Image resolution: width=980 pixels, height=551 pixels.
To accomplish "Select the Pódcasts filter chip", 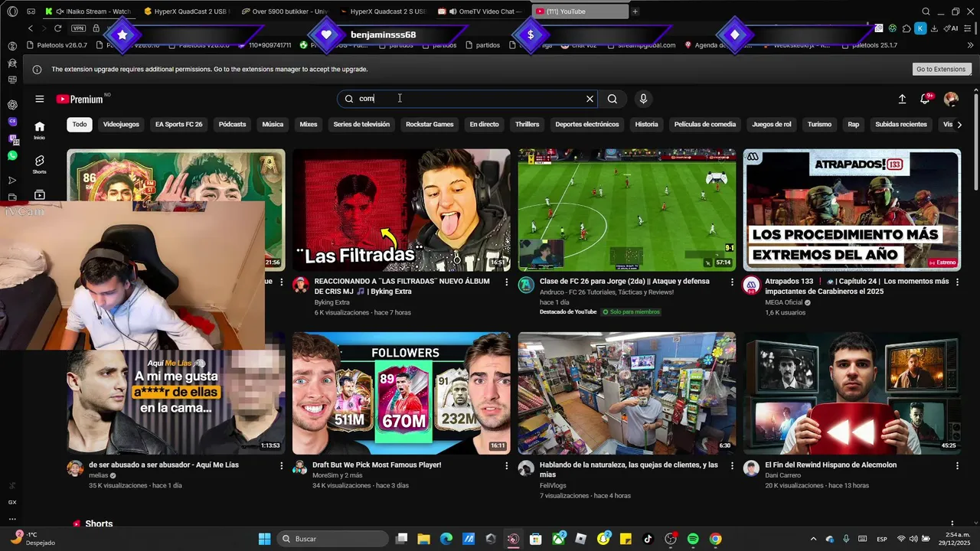I will point(232,124).
